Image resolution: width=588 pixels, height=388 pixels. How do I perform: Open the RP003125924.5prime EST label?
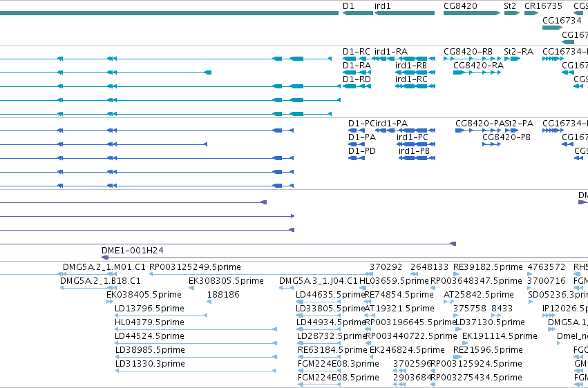coord(476,364)
